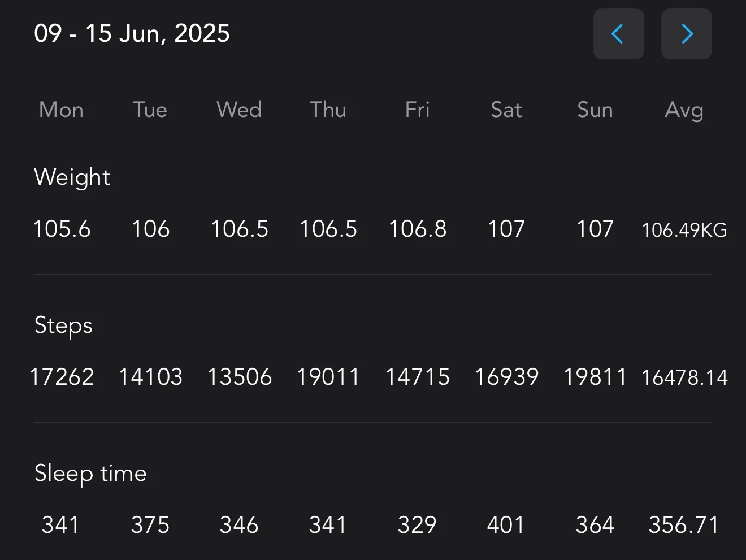
Task: Open the Weight section label
Action: pos(72,177)
